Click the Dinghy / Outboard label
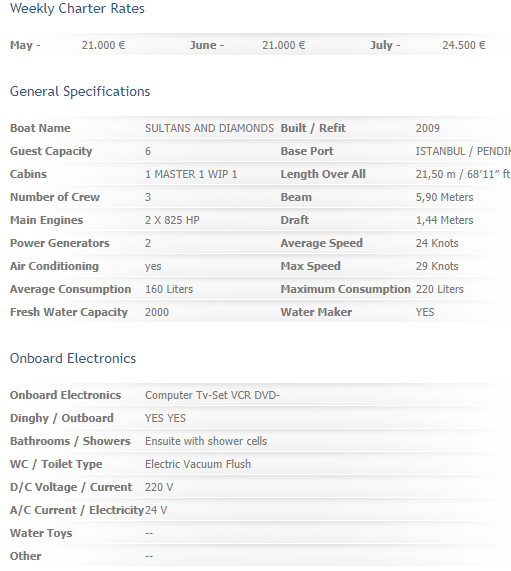This screenshot has height=571, width=511. (62, 418)
